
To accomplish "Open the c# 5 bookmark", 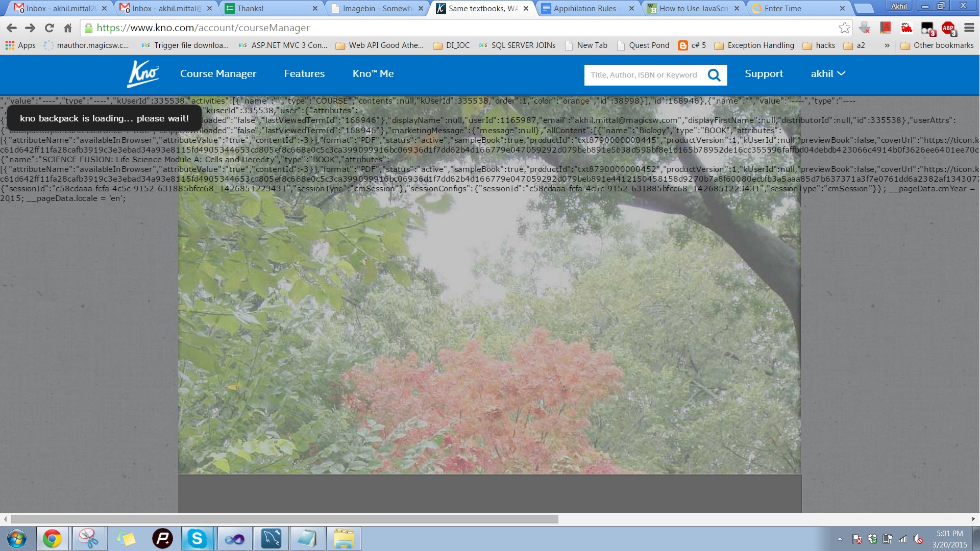I will click(692, 45).
